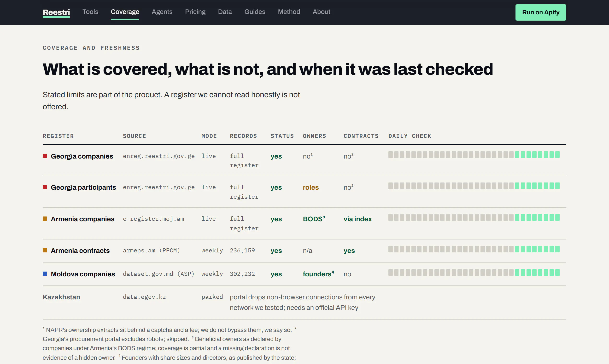Click the no owners value with footnote 1
The width and height of the screenshot is (609, 364).
point(308,156)
